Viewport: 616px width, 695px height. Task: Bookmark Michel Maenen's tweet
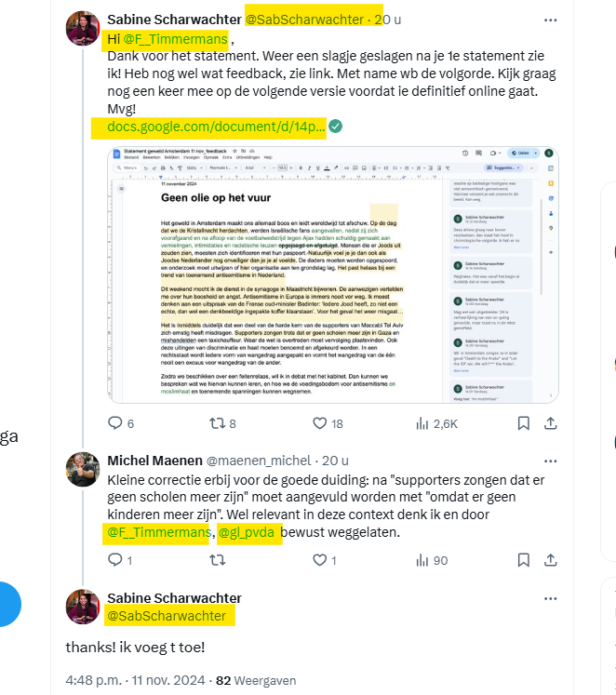tap(523, 560)
